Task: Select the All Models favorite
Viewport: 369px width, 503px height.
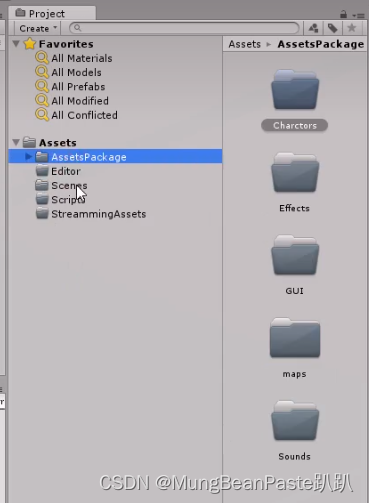Action: (76, 73)
